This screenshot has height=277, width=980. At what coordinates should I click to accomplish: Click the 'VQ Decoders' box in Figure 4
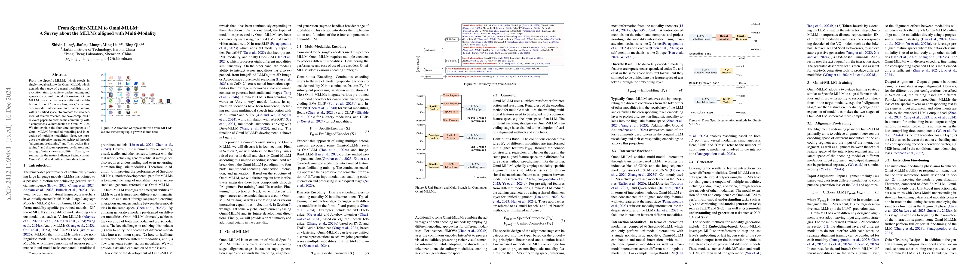(727, 71)
